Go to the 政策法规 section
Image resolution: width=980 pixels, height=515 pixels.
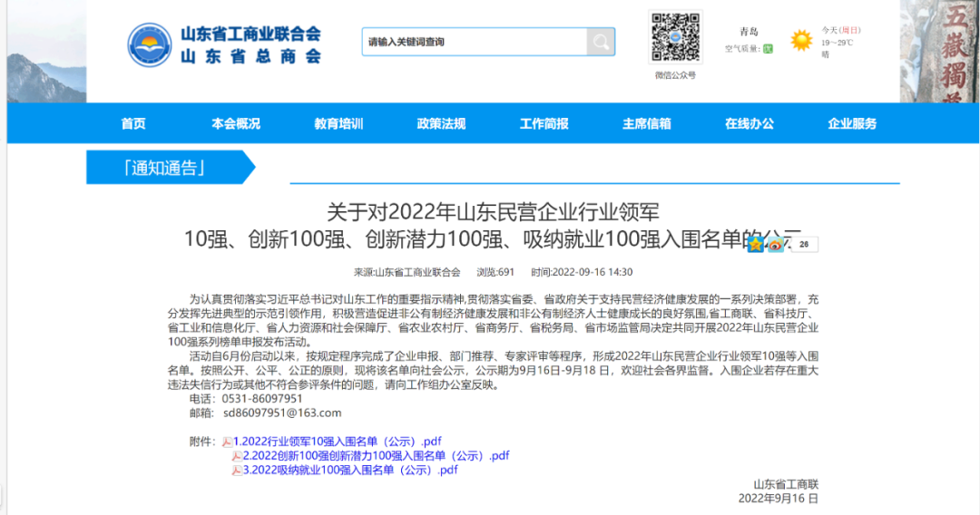(x=441, y=124)
